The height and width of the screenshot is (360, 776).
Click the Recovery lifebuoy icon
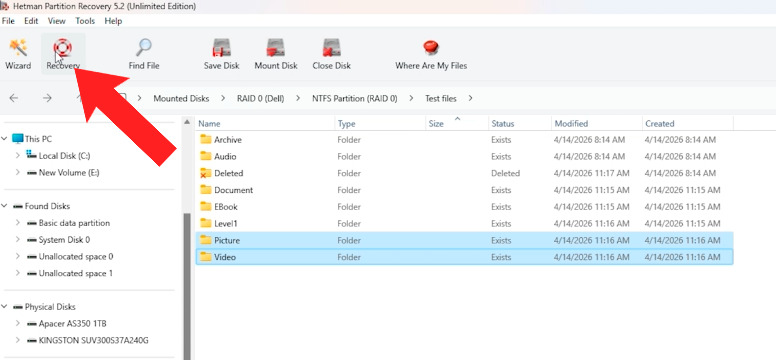click(x=63, y=48)
